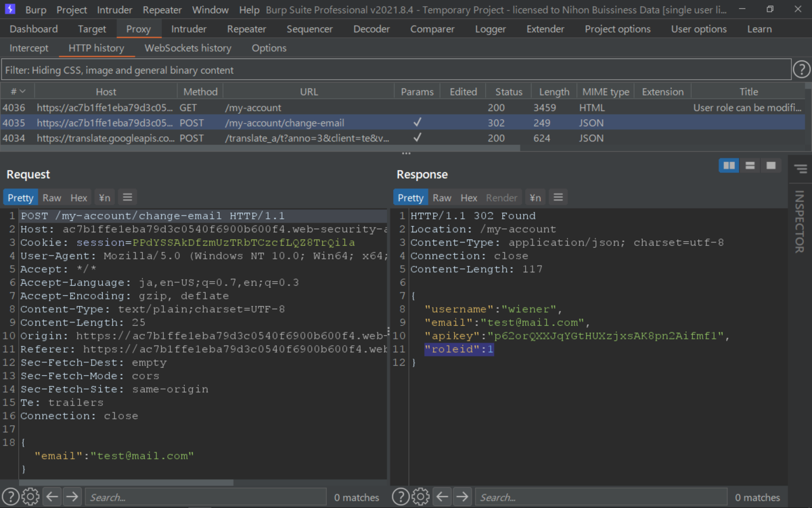Switch to the Repeater tool tab
Screen dimensions: 812x508
tap(246, 29)
